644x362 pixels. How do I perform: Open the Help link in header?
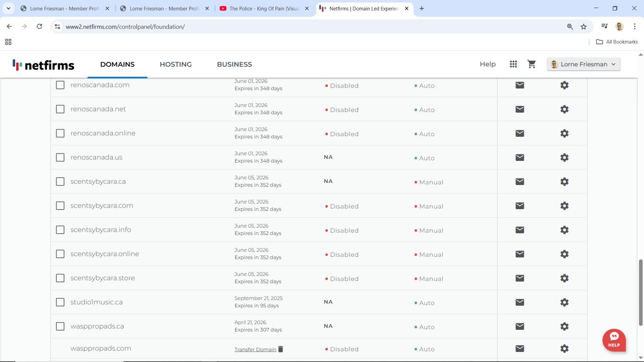click(487, 64)
